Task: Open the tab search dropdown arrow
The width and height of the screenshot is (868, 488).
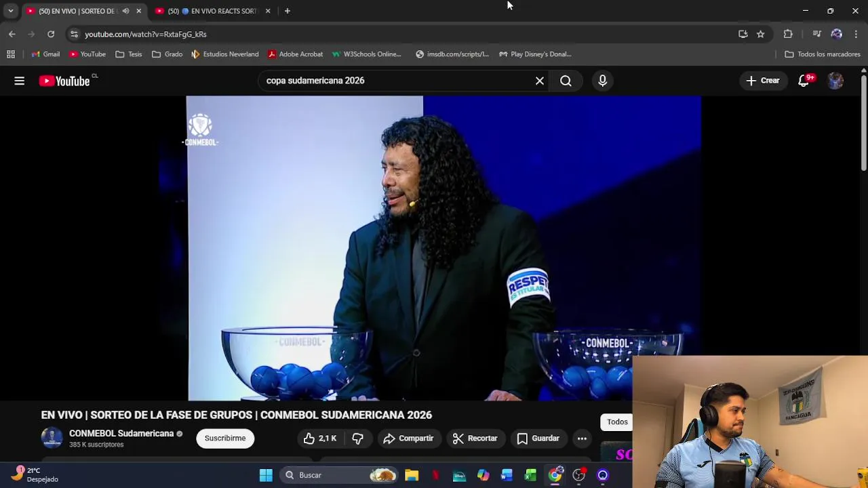Action: (x=10, y=11)
